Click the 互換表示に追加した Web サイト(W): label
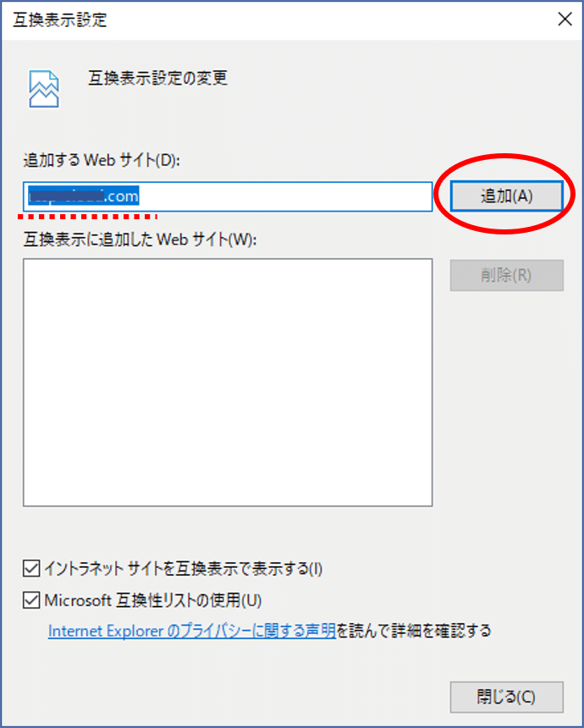The image size is (584, 728). click(140, 240)
